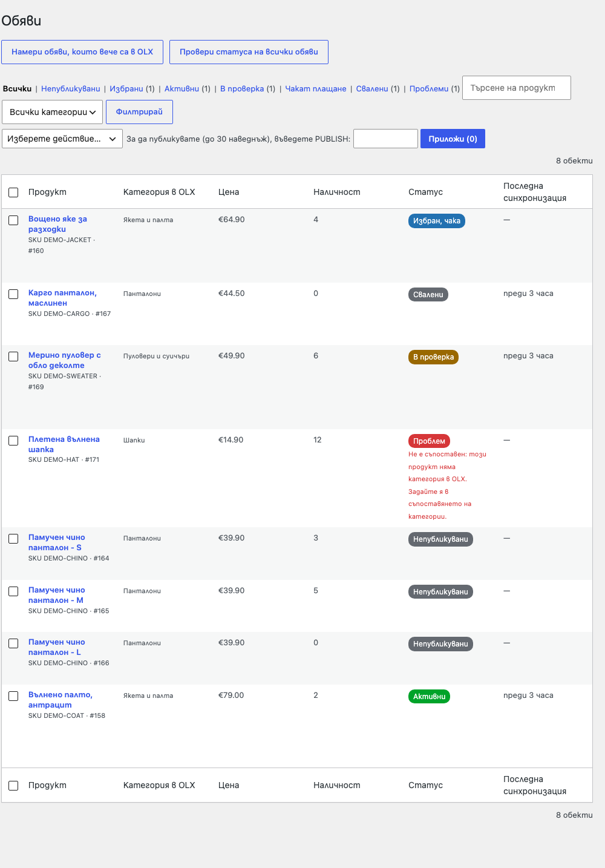Filter by Проблеми (1)
Image resolution: width=605 pixels, height=868 pixels.
(x=434, y=88)
